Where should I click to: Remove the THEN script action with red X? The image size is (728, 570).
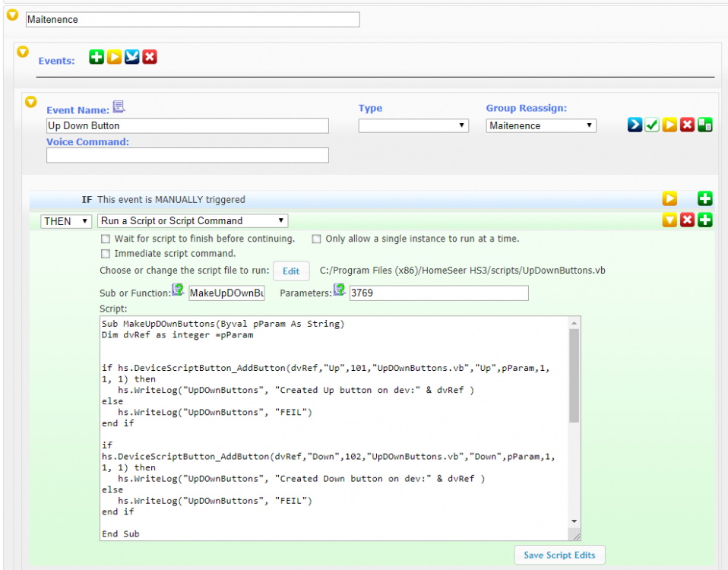point(687,220)
